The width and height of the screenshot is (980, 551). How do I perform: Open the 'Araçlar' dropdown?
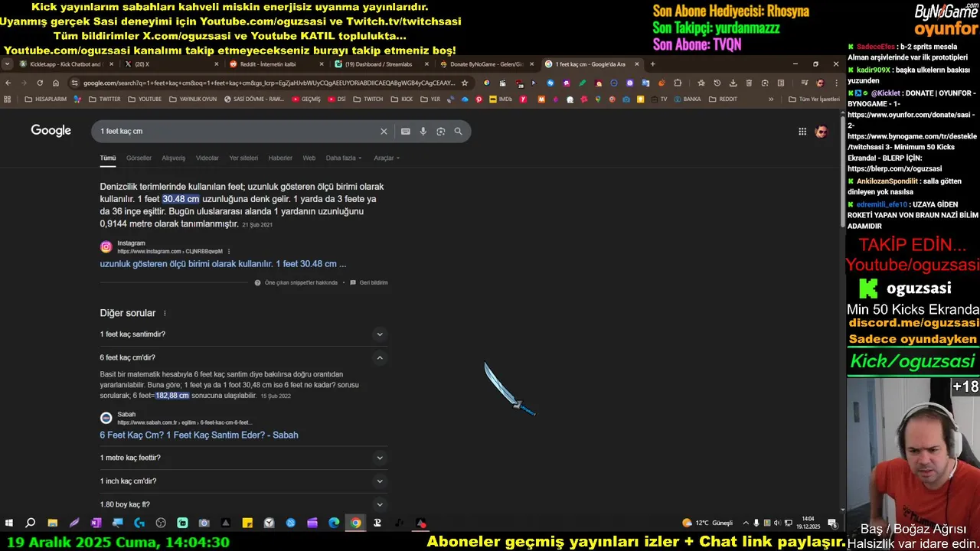387,158
